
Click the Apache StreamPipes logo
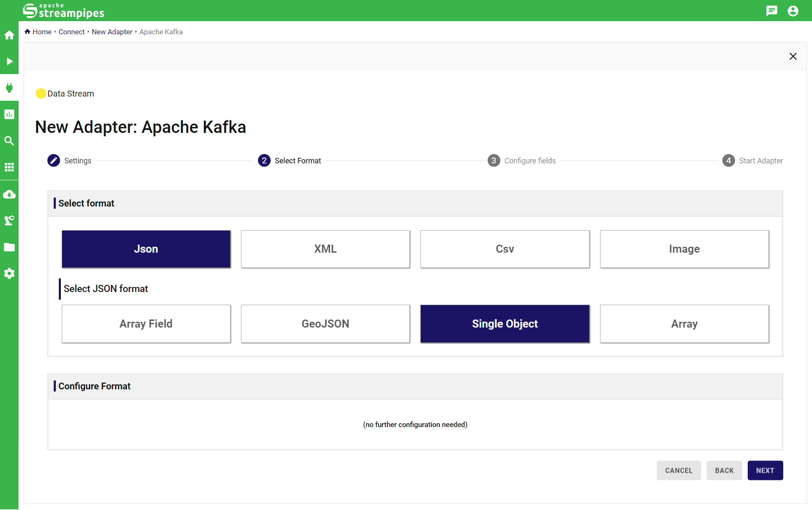pos(63,11)
